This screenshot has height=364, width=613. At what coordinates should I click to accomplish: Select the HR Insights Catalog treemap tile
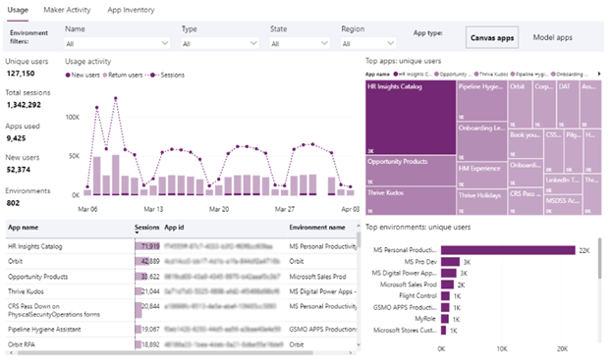411,118
